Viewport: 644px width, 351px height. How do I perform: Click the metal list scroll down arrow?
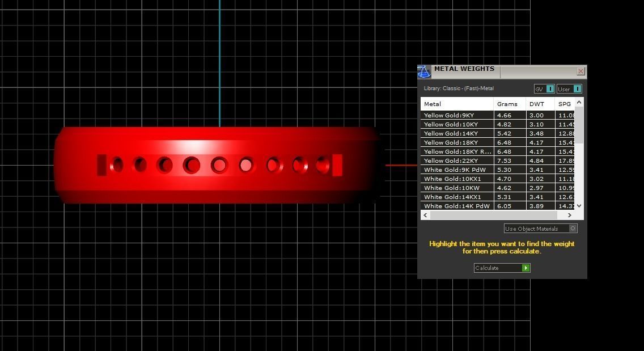pos(579,206)
